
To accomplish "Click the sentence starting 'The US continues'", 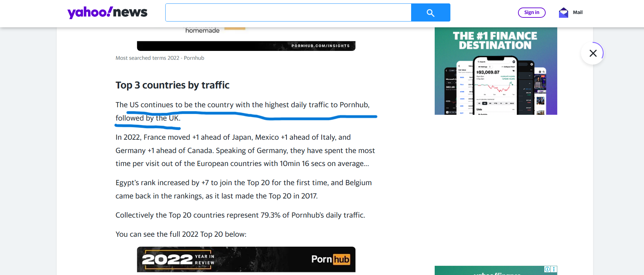I will (243, 111).
